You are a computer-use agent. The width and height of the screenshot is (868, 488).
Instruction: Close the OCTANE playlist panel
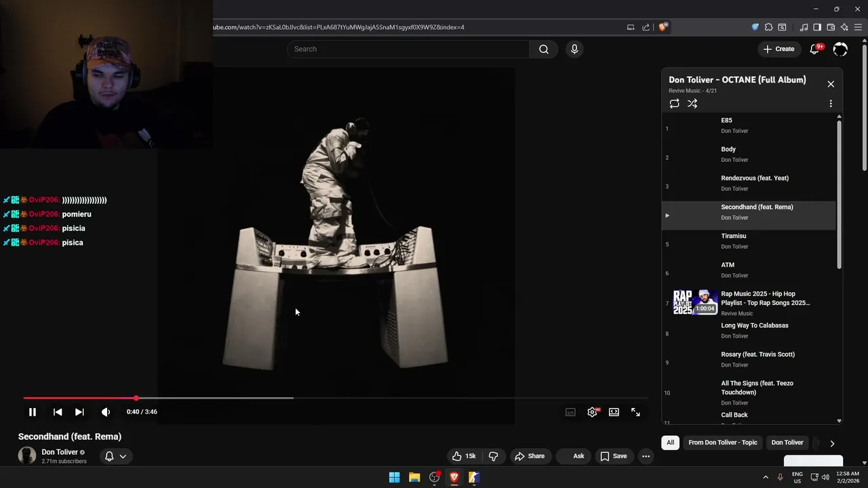(x=831, y=84)
